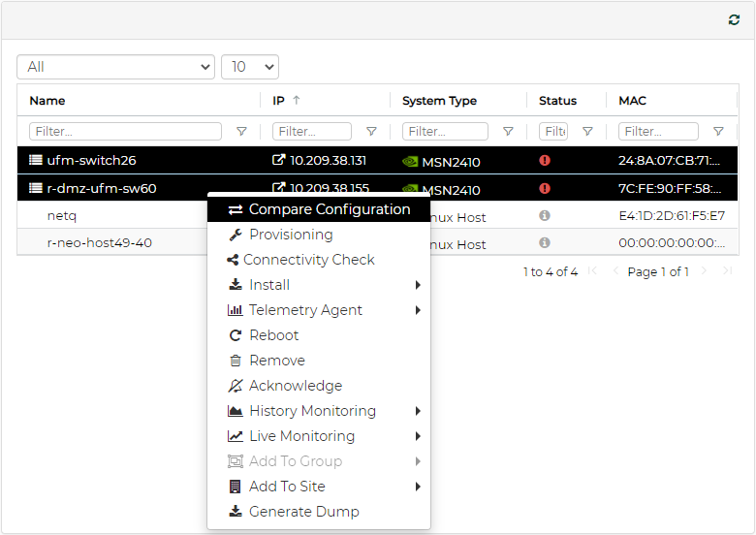Expand the Live Monitoring submenu arrow
This screenshot has height=535, width=756.
(418, 436)
